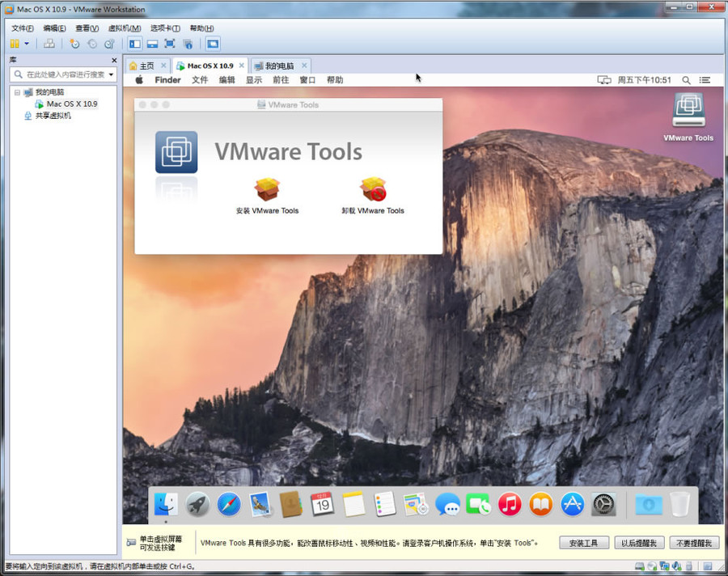The width and height of the screenshot is (728, 576).
Task: Open Launchpad rocket icon in dock
Action: pos(197,505)
